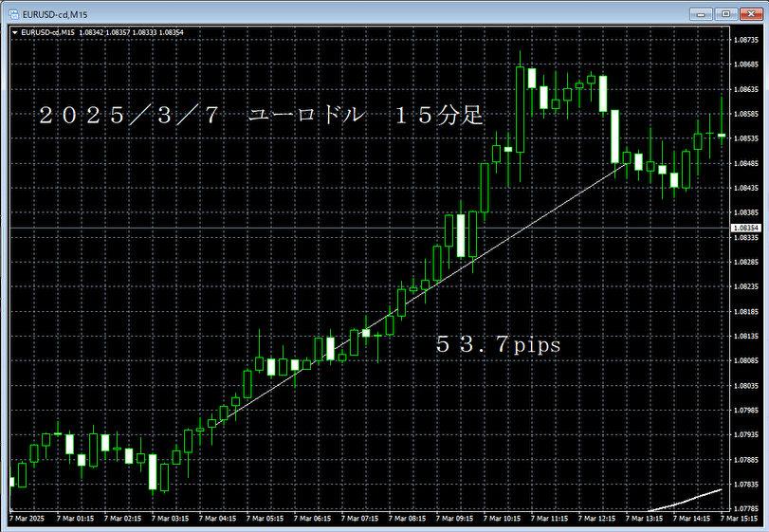This screenshot has height=532, width=769.
Task: Click the 1.08035 level on price scale
Action: [747, 386]
